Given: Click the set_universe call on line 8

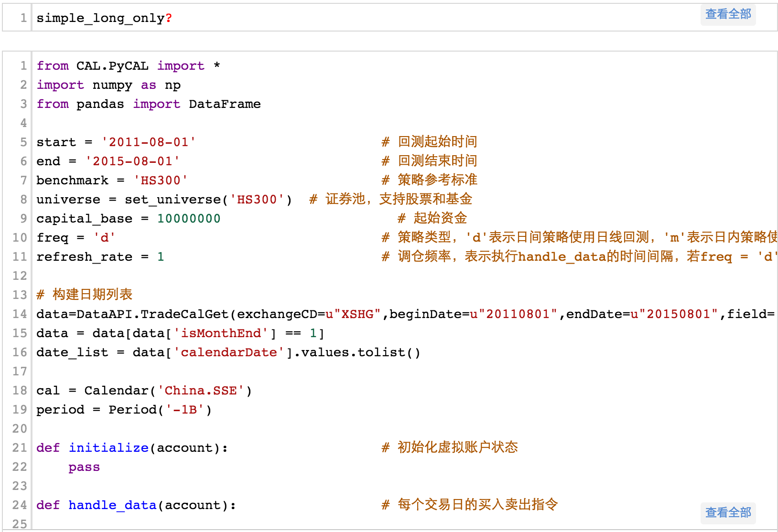Looking at the screenshot, I should [x=173, y=200].
